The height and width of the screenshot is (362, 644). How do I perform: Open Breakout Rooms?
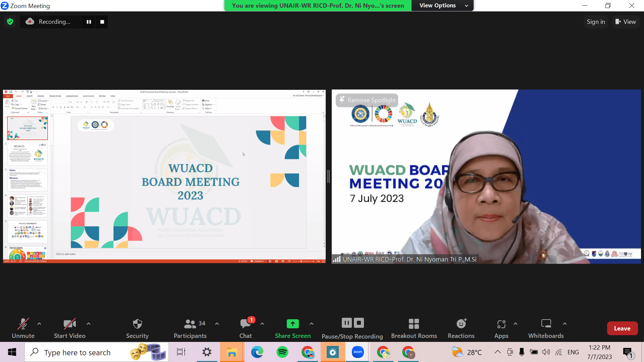pyautogui.click(x=414, y=328)
